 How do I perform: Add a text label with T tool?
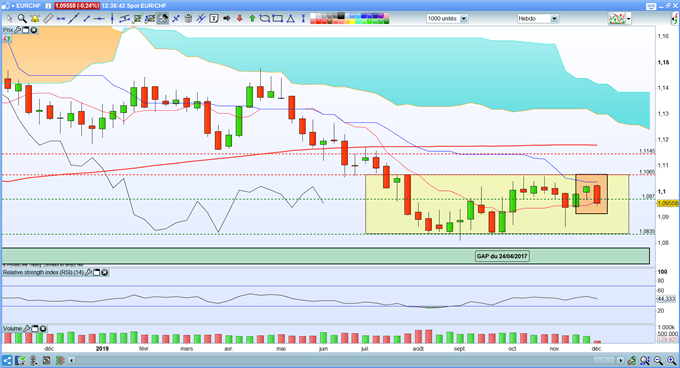click(x=214, y=18)
